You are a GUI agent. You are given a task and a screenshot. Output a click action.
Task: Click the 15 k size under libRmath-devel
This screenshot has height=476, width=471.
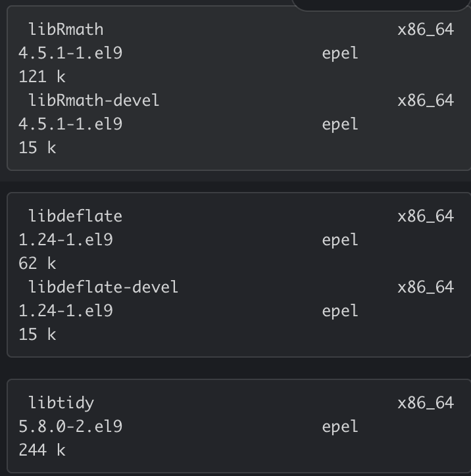(x=37, y=148)
